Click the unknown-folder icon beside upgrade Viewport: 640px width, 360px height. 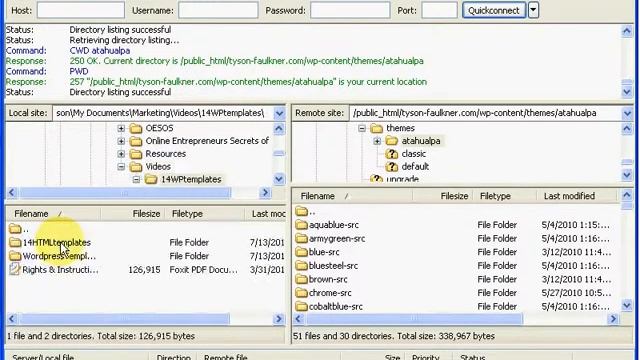(376, 179)
